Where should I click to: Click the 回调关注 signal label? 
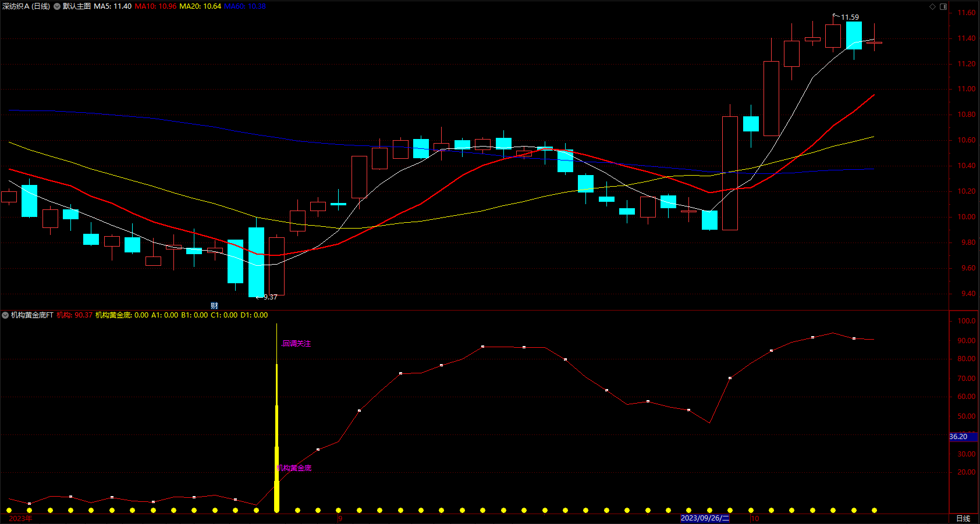296,344
